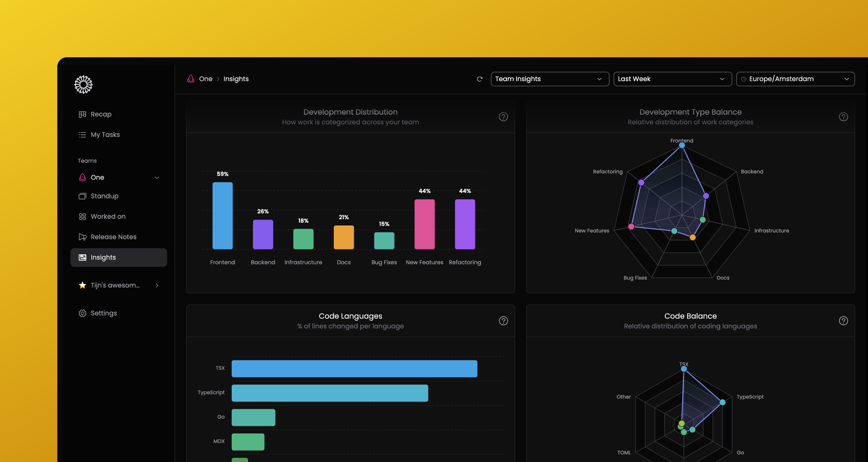Click the Worked on grid icon
This screenshot has height=462, width=868.
pos(82,216)
